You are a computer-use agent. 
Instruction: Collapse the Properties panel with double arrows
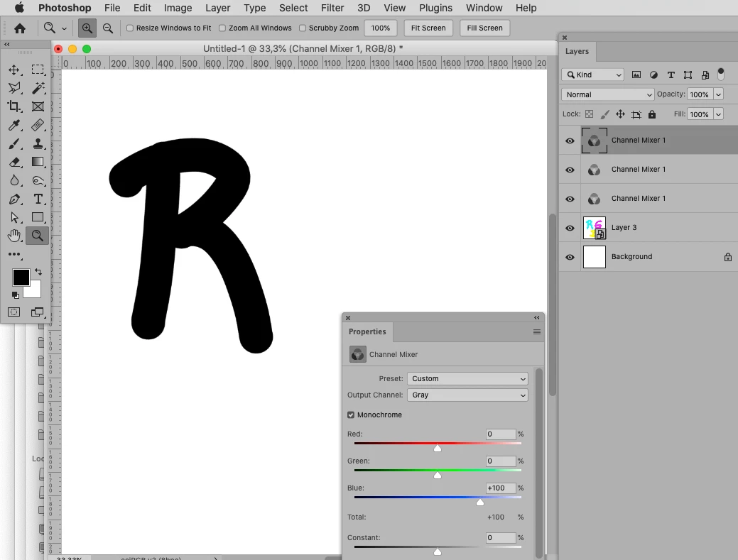pos(536,318)
